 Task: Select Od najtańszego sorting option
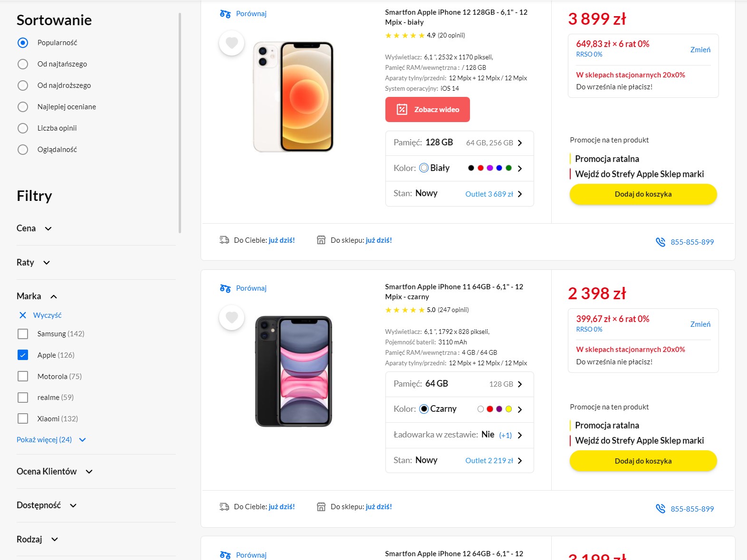[x=23, y=64]
